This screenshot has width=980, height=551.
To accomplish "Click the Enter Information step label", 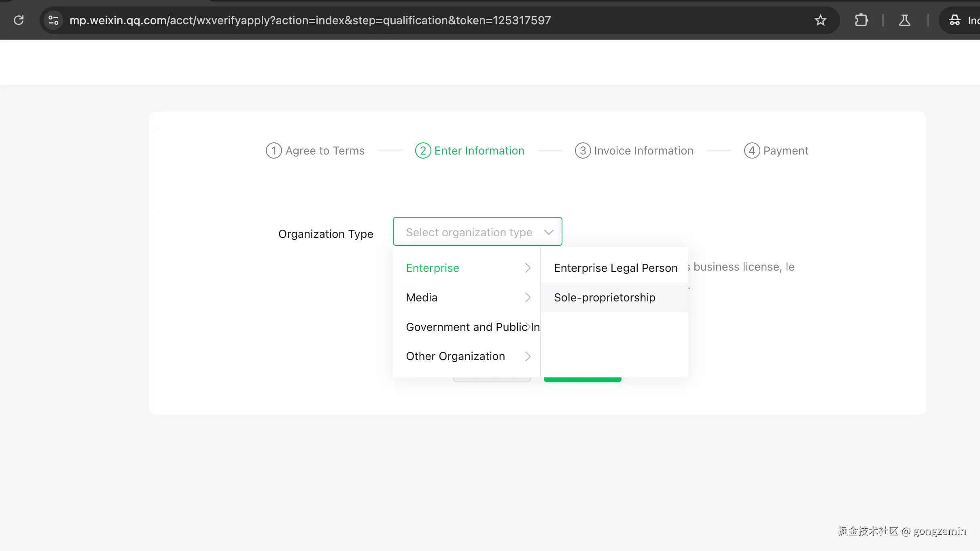I will tap(479, 151).
